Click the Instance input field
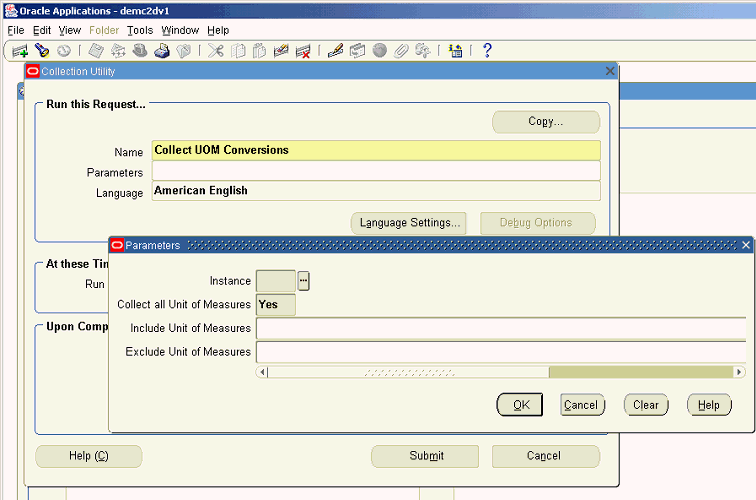 (276, 281)
